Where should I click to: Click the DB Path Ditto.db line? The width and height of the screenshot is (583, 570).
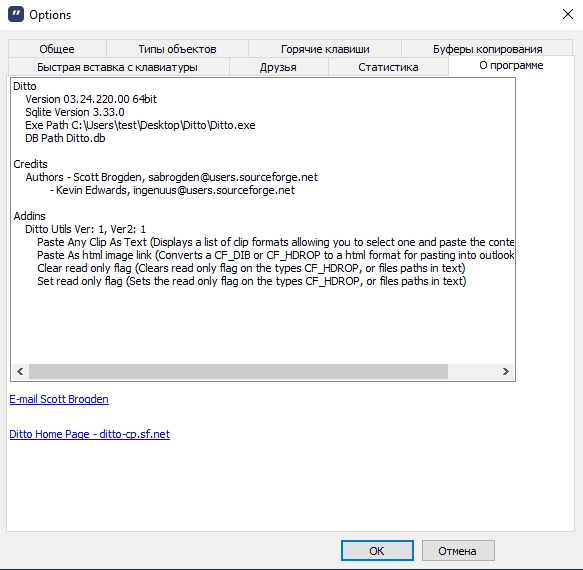(x=65, y=138)
